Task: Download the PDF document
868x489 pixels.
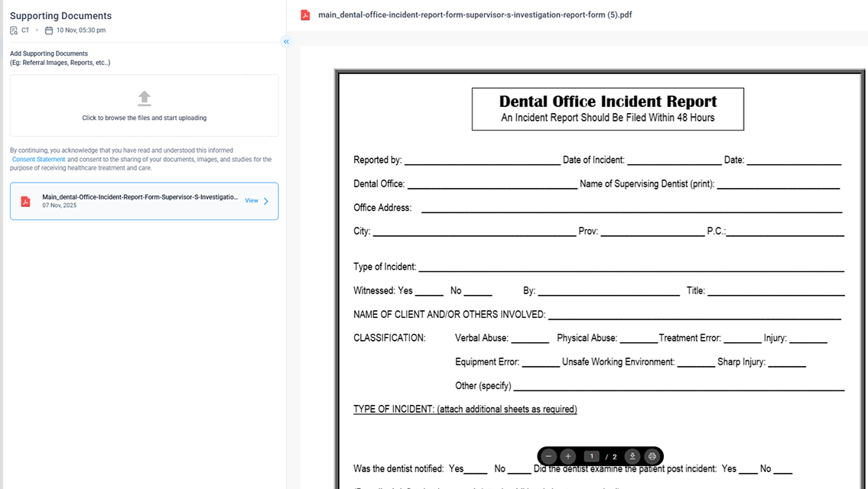Action: point(632,456)
